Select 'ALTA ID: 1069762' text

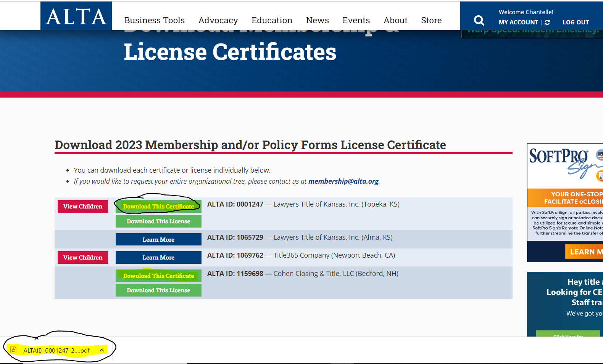click(235, 255)
